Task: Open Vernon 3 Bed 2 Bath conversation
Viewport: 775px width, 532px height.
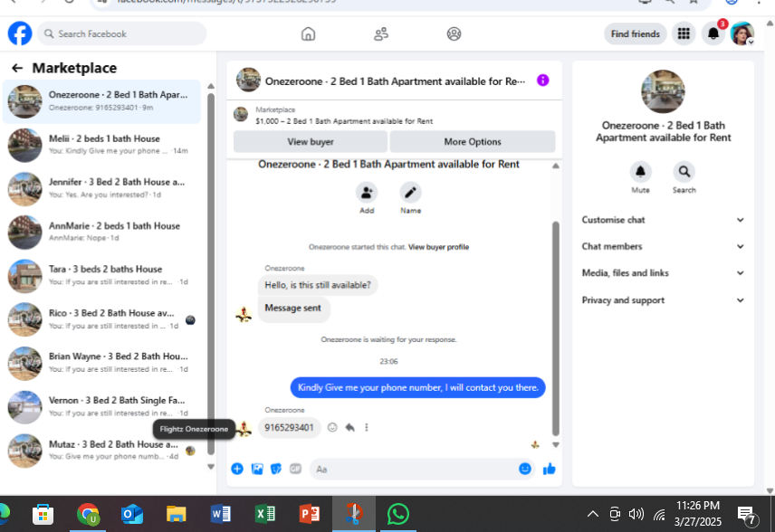Action: pyautogui.click(x=101, y=406)
